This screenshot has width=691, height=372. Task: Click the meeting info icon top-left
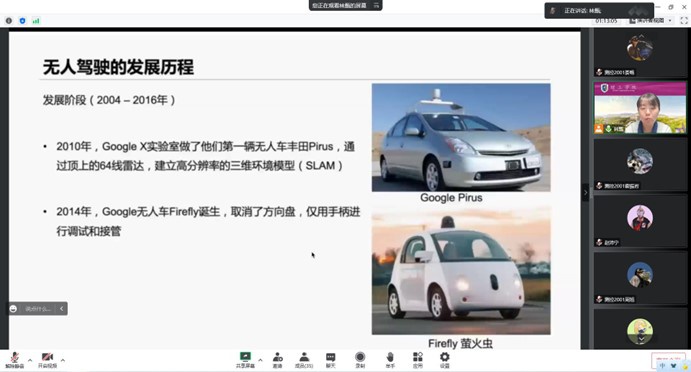click(9, 21)
